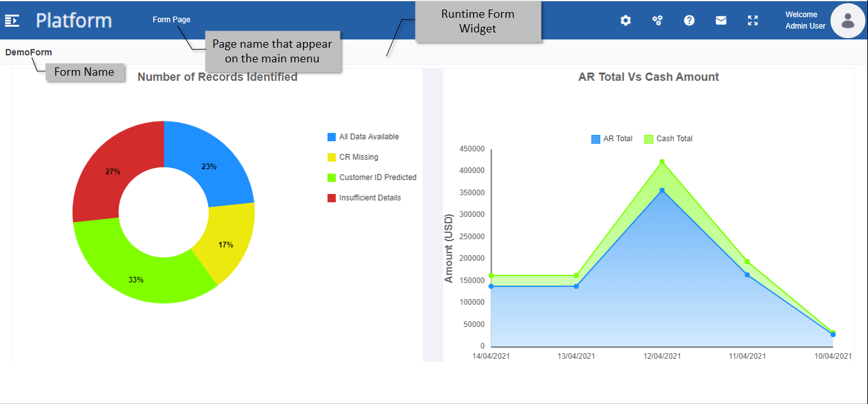The width and height of the screenshot is (868, 404).
Task: Open the mail envelope icon
Action: pos(721,20)
